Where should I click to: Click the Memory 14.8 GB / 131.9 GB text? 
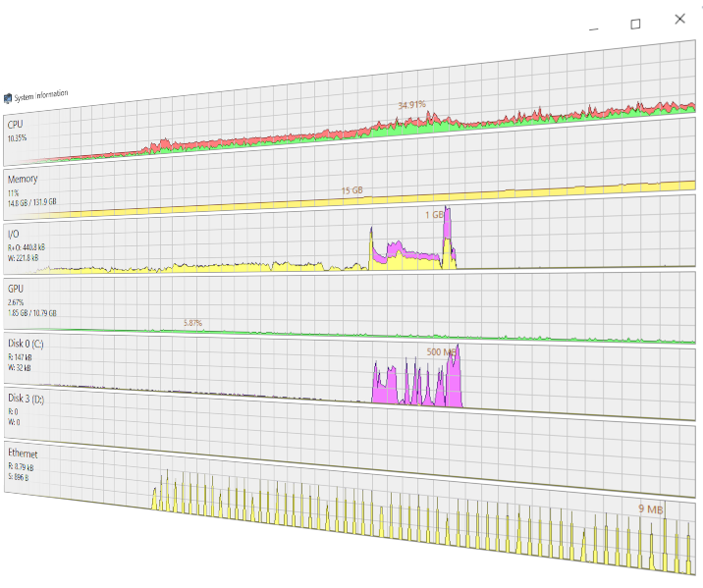pos(31,201)
